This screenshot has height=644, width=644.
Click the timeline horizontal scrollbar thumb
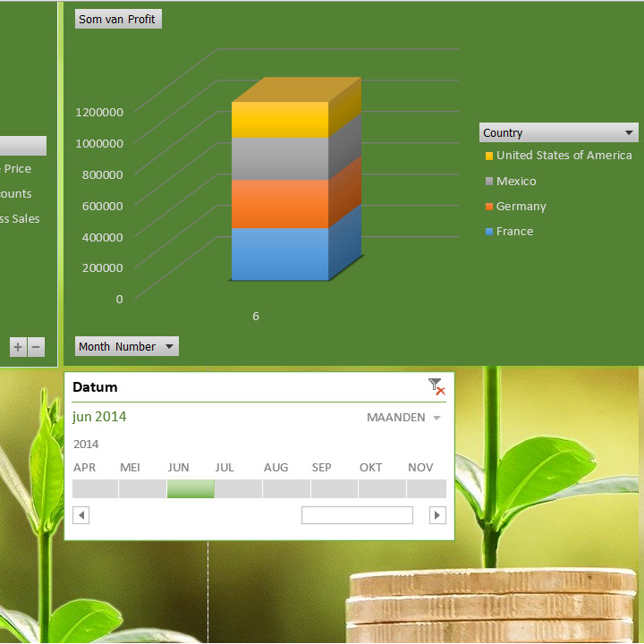point(357,515)
